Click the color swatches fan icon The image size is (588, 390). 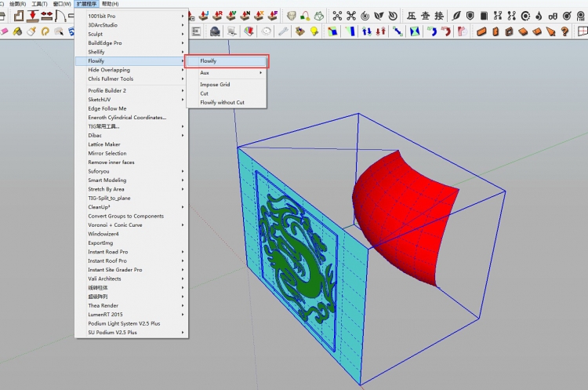click(x=249, y=31)
